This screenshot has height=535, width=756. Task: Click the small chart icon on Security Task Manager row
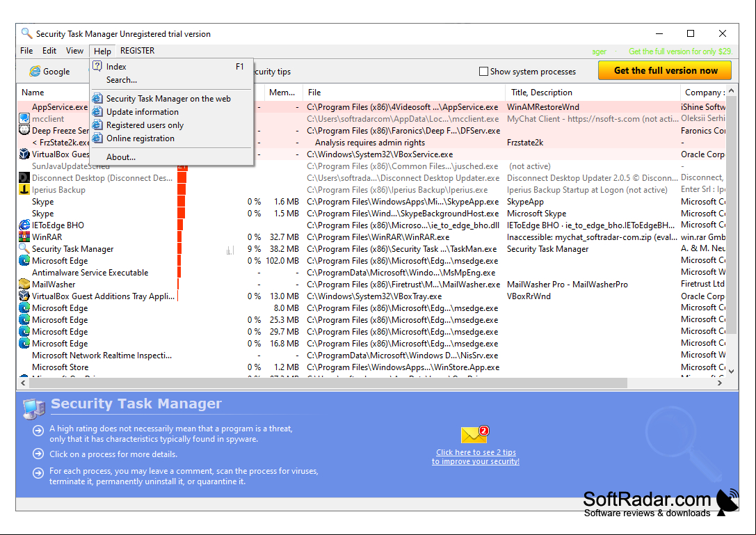[x=230, y=250]
